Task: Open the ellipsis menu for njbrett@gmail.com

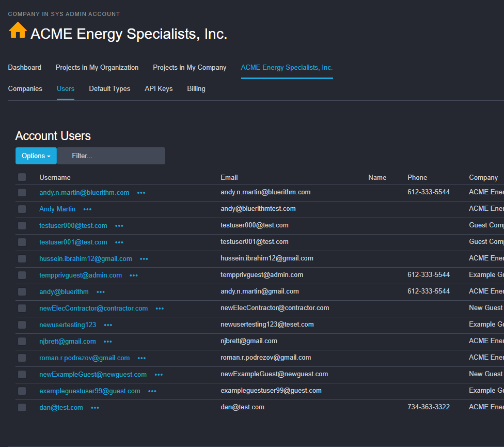Action: (108, 342)
